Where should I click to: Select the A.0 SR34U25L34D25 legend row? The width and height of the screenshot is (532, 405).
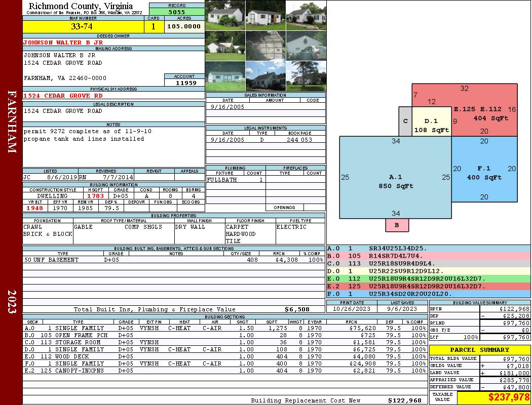(x=429, y=249)
